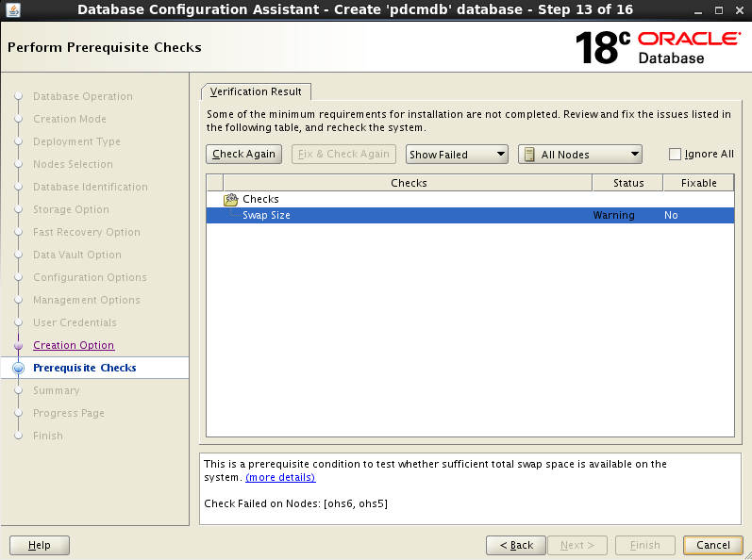The width and height of the screenshot is (752, 560).
Task: Click the Cancel button
Action: (x=713, y=545)
